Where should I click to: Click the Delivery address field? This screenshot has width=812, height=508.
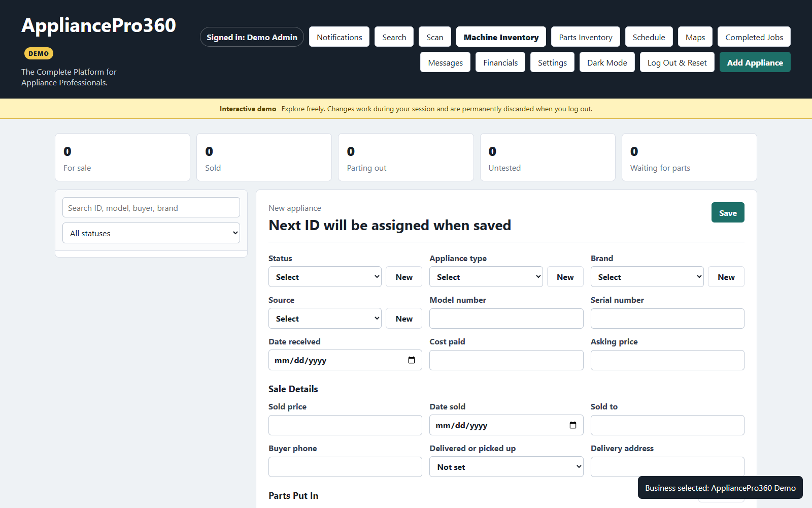coord(667,467)
